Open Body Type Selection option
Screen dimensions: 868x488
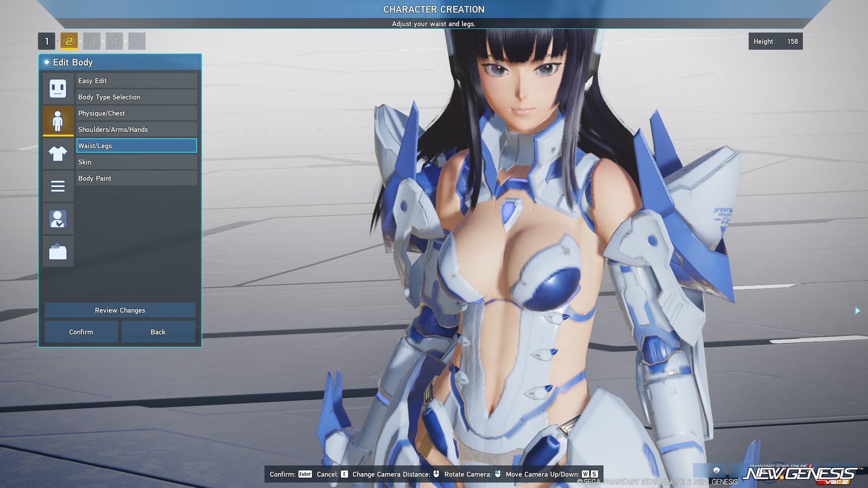(137, 97)
